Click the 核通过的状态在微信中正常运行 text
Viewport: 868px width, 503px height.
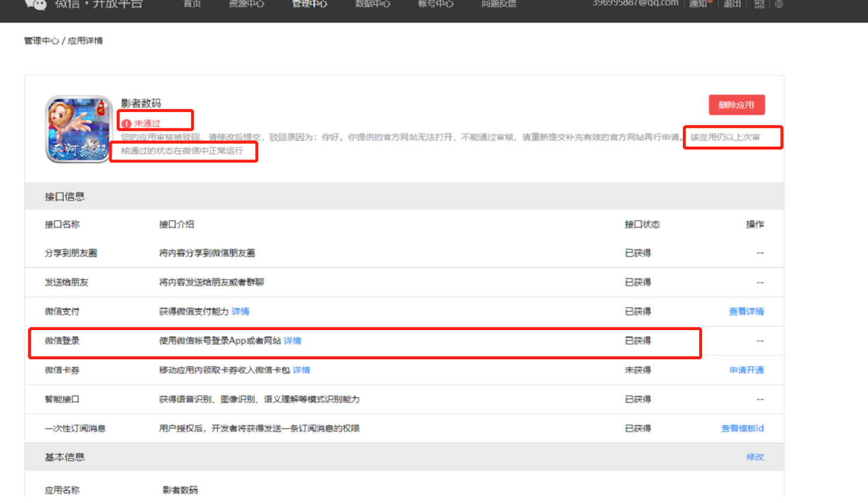182,151
